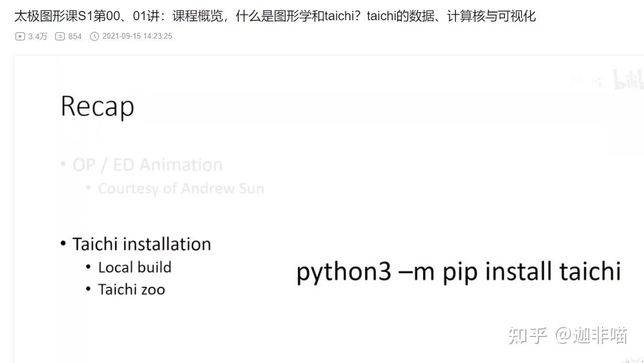Viewport: 644px width, 363px height.
Task: Click the 854 danmaku count
Action: pyautogui.click(x=75, y=36)
